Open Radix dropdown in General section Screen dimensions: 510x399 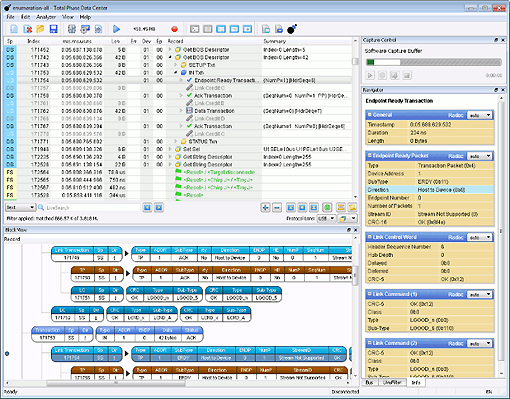point(480,115)
